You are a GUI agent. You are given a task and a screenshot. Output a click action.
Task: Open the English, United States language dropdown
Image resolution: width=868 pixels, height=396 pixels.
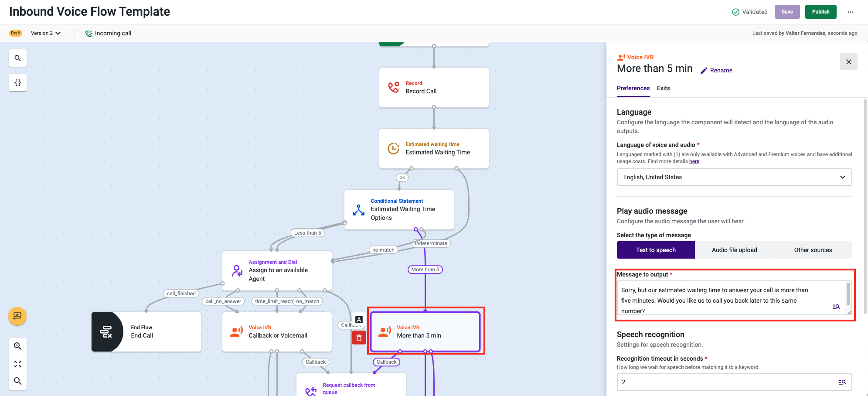coord(734,177)
